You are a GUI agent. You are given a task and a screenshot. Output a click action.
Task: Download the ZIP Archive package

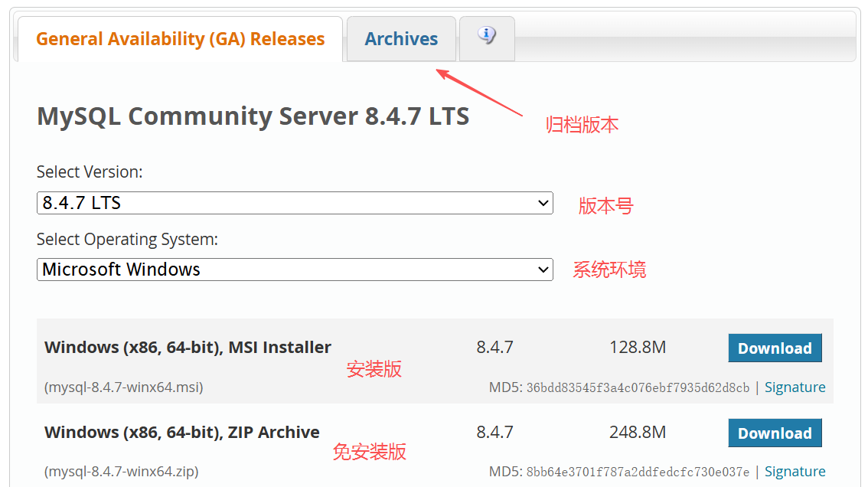(775, 433)
